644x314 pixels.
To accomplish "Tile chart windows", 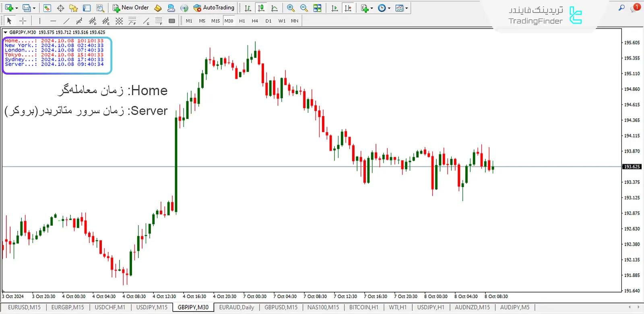I will click(318, 8).
